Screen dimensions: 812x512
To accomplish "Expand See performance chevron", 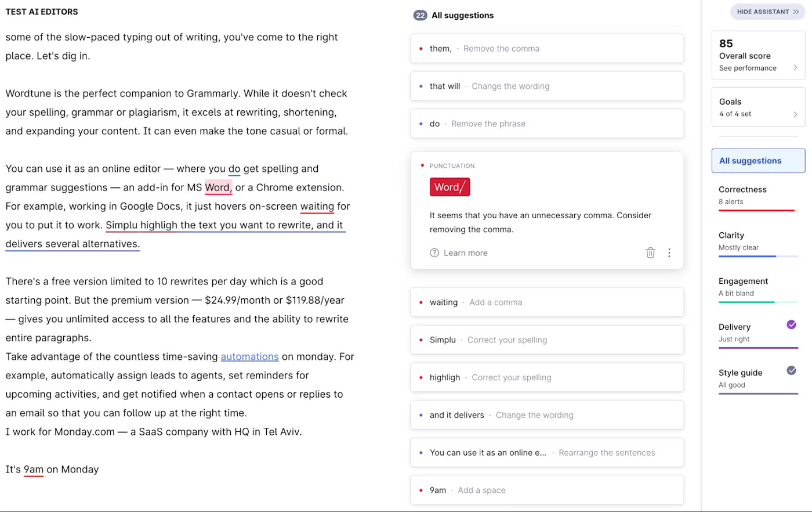I will [795, 68].
